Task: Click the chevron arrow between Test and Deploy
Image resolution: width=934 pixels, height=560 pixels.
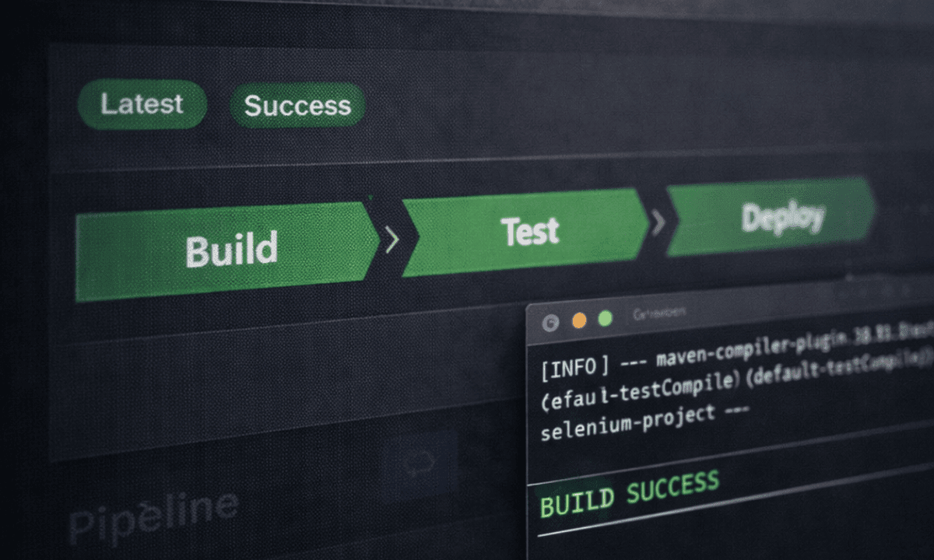Action: tap(658, 222)
